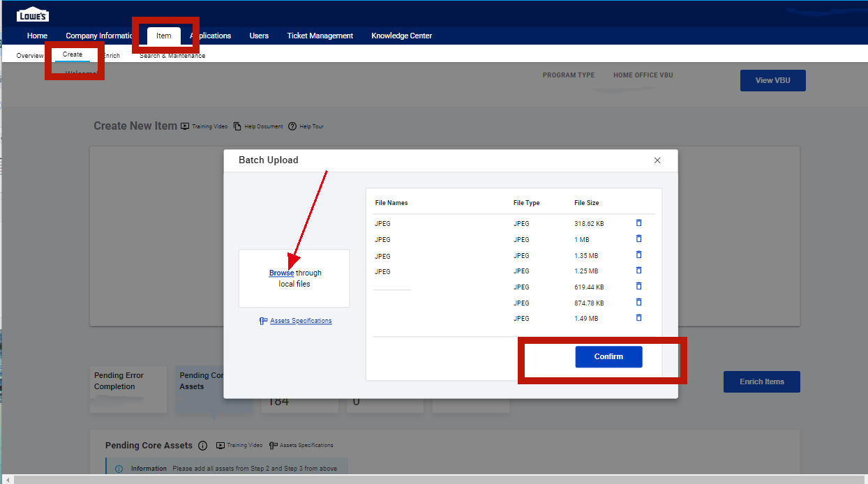Viewport: 868px width, 484px height.
Task: Trash the 874.78 KB file entry
Action: 638,302
